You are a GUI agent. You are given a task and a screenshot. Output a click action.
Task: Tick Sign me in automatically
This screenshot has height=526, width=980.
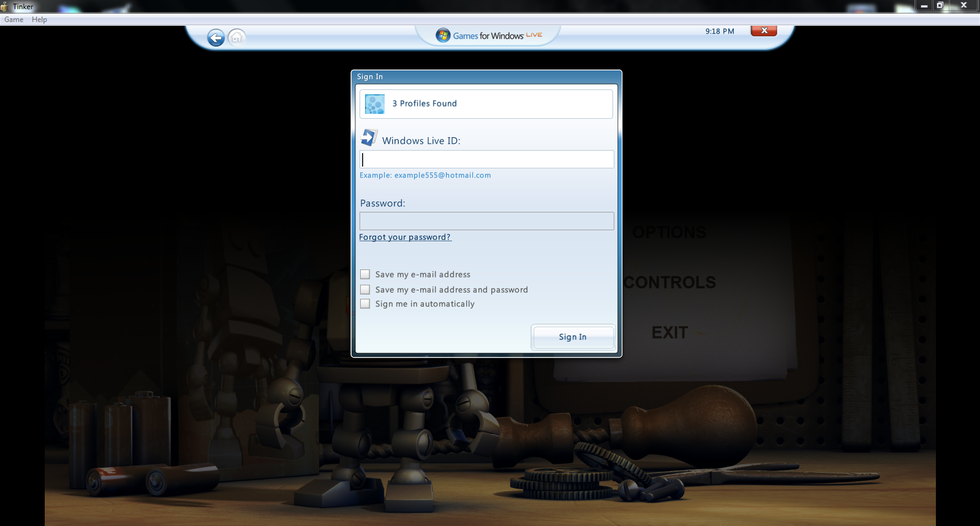point(365,304)
